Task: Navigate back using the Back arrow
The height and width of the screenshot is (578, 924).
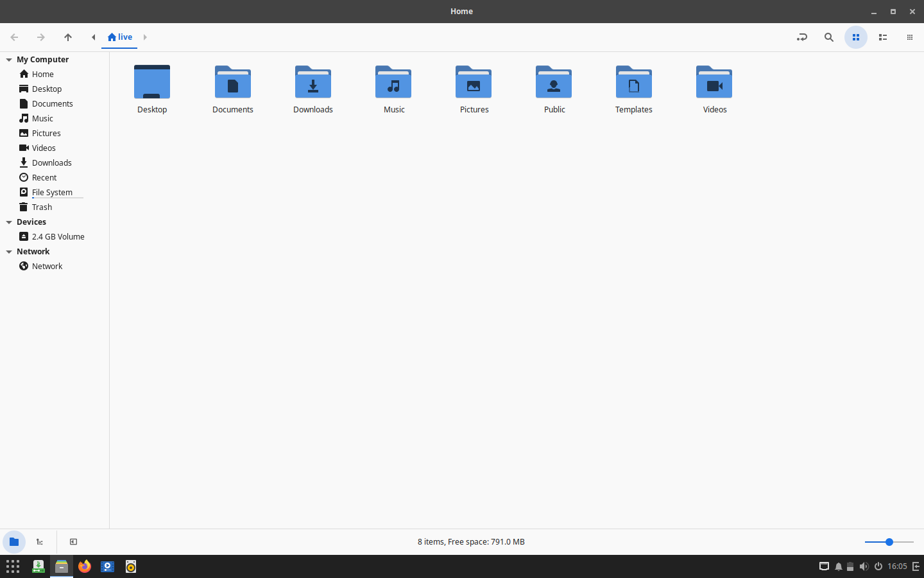Action: click(x=14, y=37)
